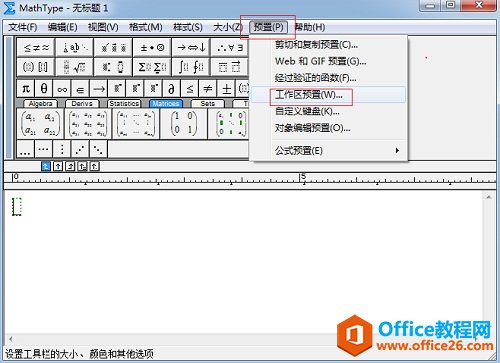Insert the green-dotted diagonal matrix template
This screenshot has height=363, width=500.
coord(229,124)
